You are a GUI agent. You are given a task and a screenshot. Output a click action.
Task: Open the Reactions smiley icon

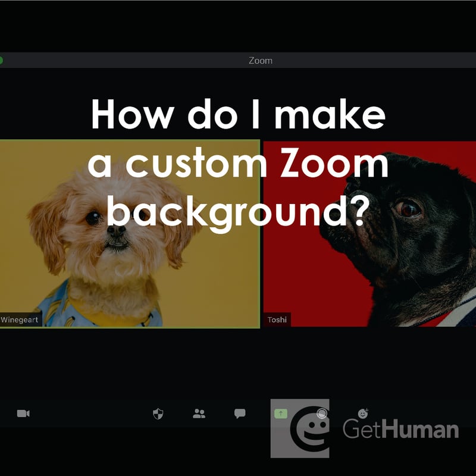(x=363, y=414)
